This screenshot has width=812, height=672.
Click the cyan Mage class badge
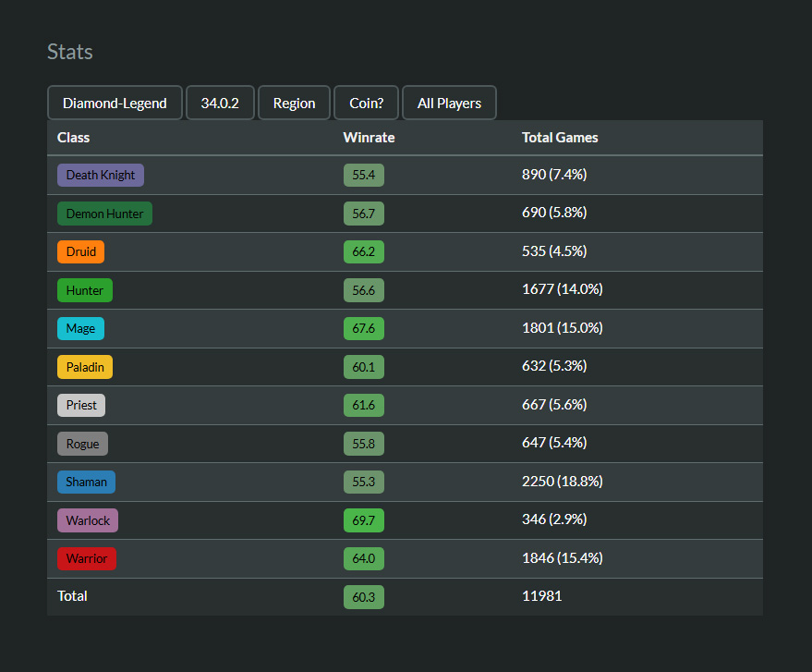coord(80,328)
